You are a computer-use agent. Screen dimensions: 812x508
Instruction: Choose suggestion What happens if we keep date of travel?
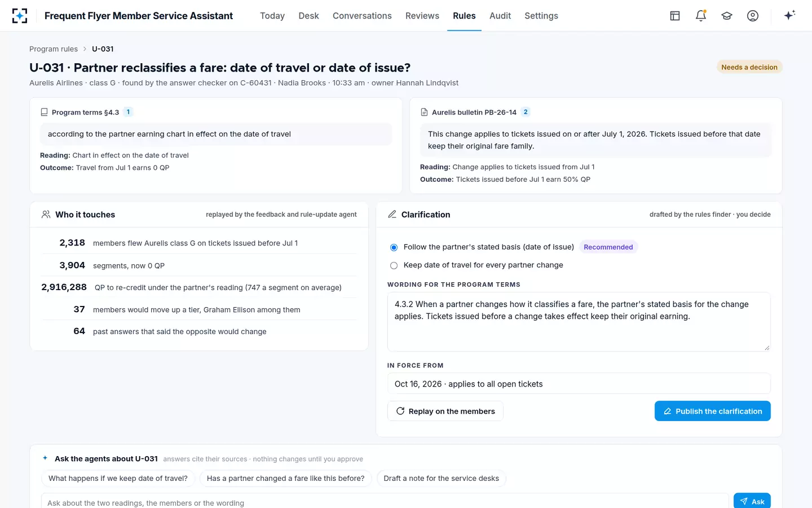coord(118,478)
